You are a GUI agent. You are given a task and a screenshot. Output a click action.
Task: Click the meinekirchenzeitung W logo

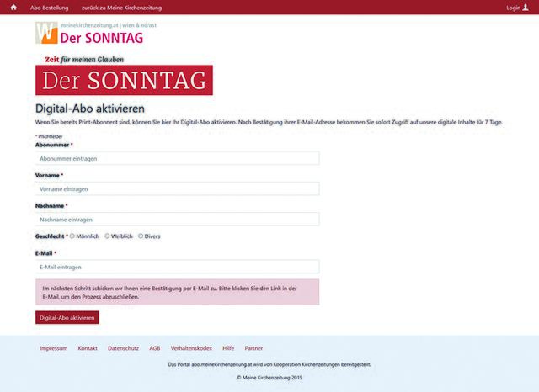47,34
